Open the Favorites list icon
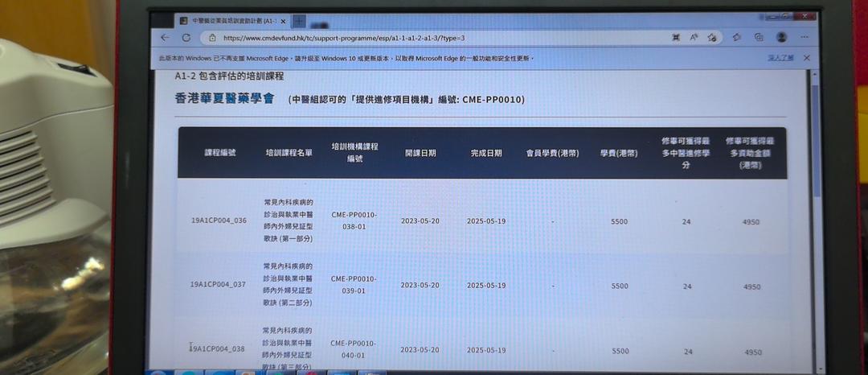The image size is (868, 375). click(736, 37)
